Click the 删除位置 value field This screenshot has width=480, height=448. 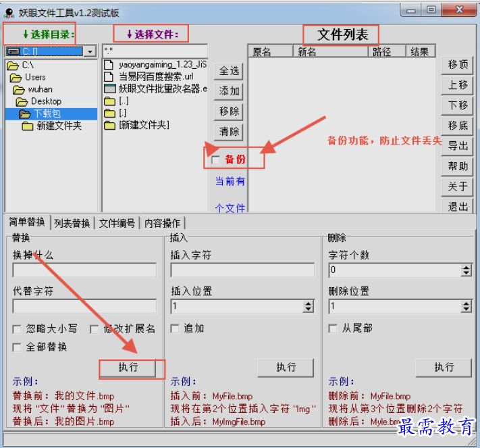pyautogui.click(x=394, y=306)
